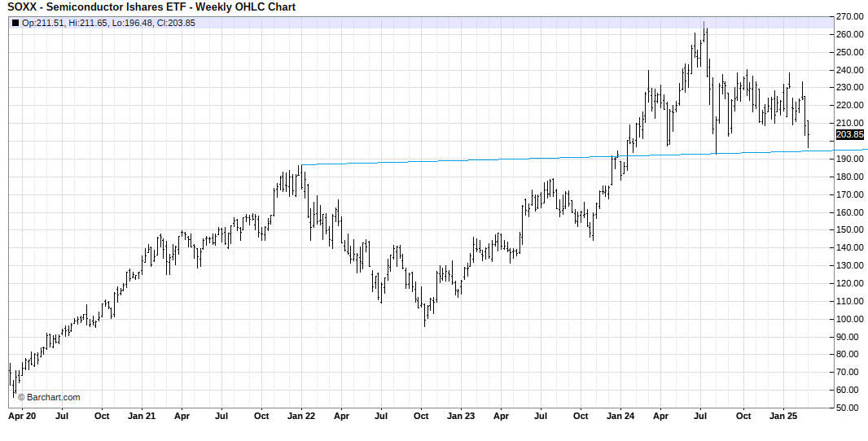
Task: Click the 180.00 price axis label
Action: click(851, 177)
